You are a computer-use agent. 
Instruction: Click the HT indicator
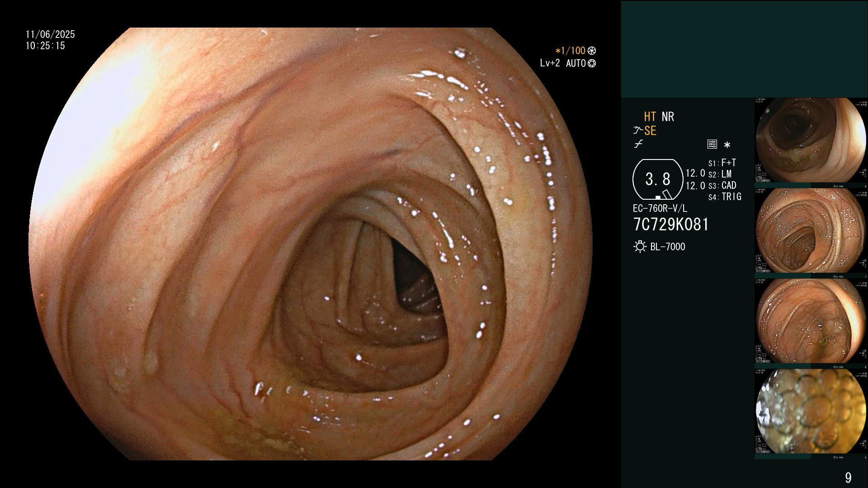point(650,117)
